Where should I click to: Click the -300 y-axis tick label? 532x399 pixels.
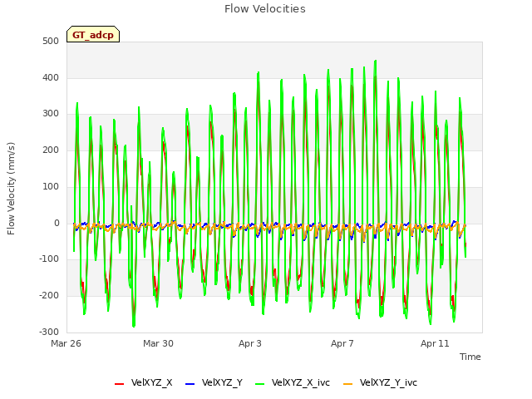tap(49, 332)
